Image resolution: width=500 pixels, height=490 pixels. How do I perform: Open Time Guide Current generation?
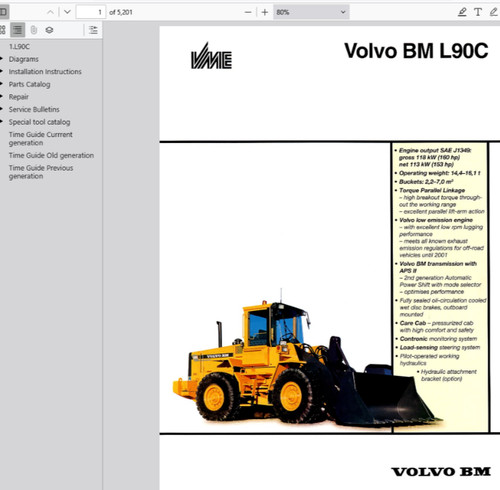[x=40, y=139]
